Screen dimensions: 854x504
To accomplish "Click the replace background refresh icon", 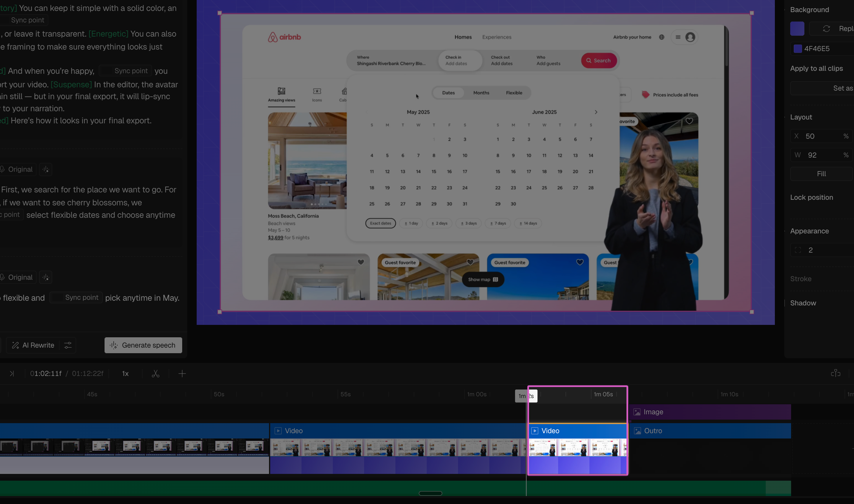I will (x=827, y=29).
